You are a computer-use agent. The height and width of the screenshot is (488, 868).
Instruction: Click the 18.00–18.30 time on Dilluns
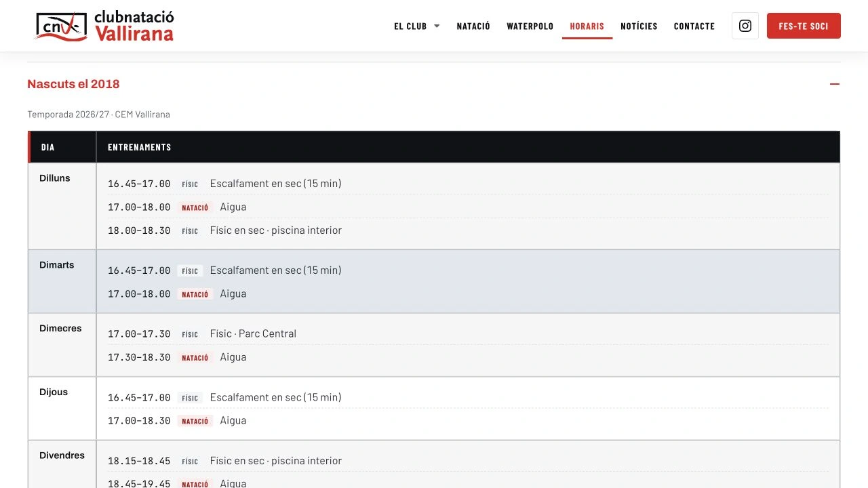coord(139,230)
